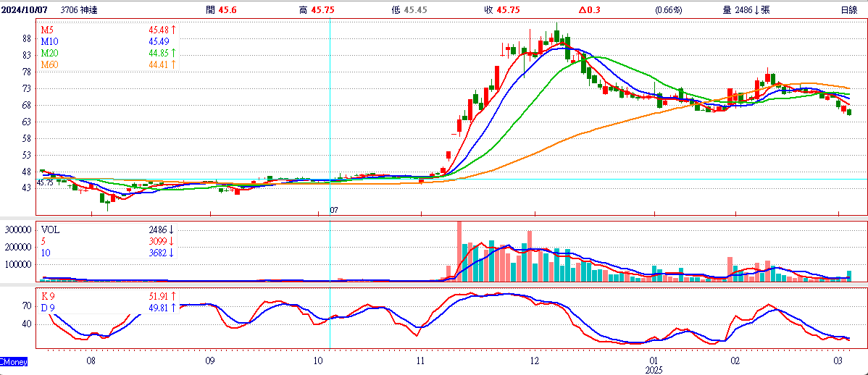Click the 11 month label on time axis

click(x=421, y=361)
